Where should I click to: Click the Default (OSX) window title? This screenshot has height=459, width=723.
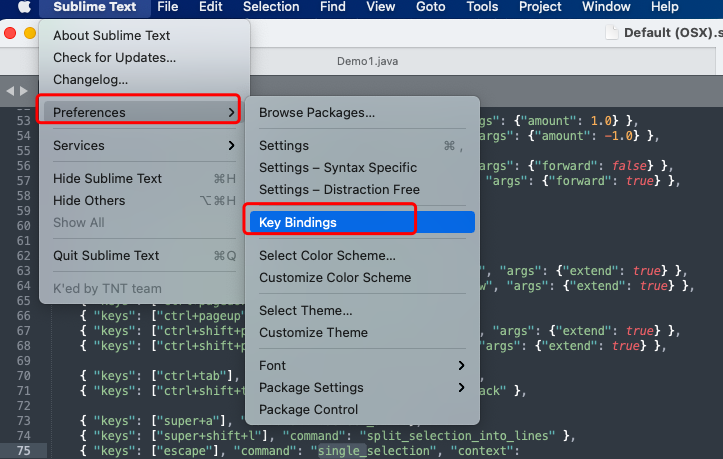673,33
